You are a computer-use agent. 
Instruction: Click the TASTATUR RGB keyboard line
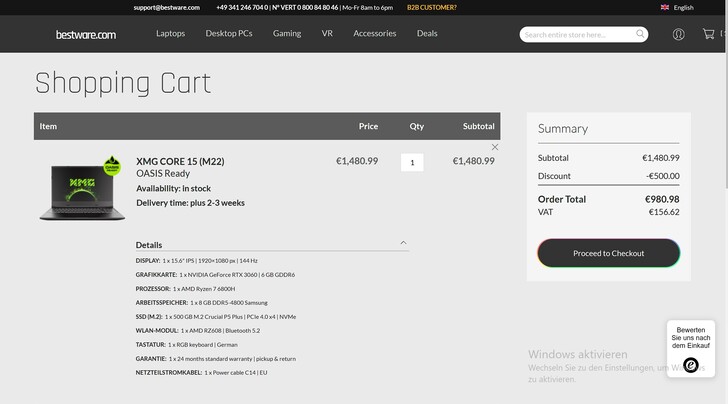[187, 345]
